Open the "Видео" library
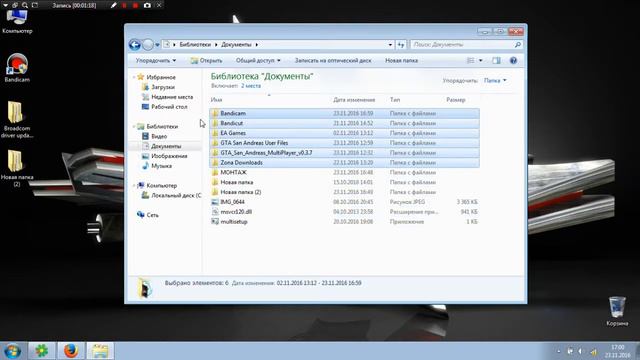The image size is (640, 360). click(x=159, y=136)
